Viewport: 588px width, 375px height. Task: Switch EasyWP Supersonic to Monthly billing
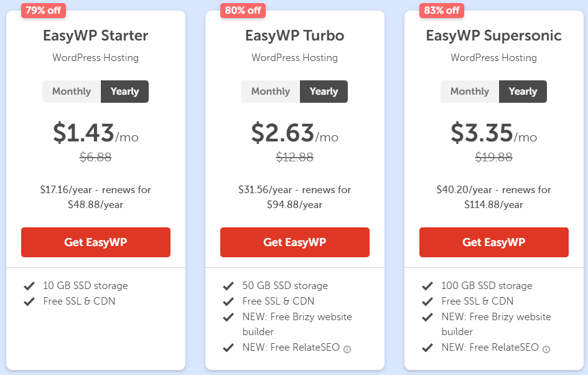(470, 92)
